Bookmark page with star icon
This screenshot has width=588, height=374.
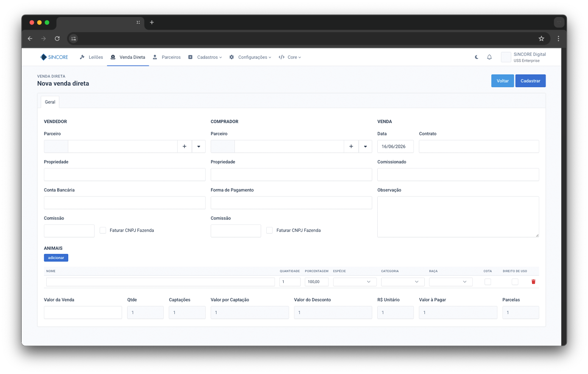(541, 39)
